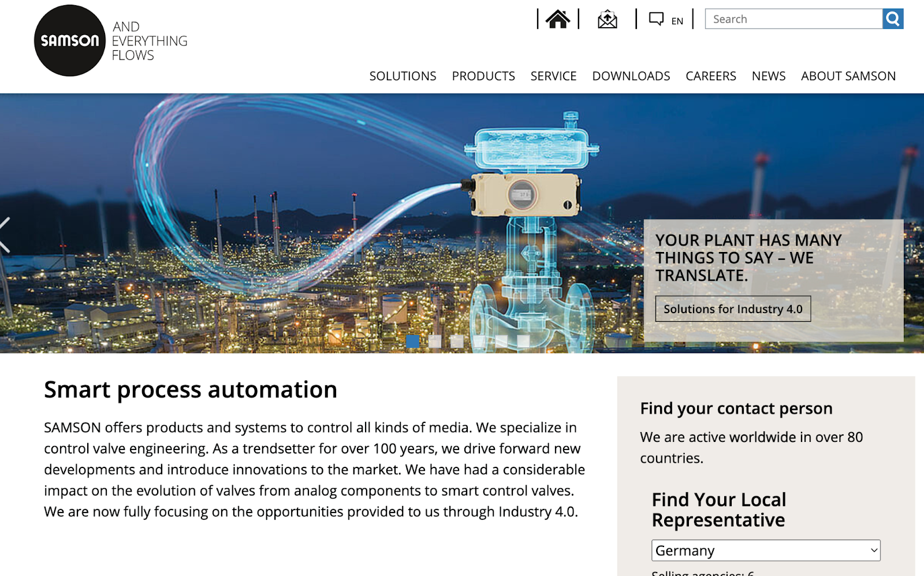
Task: Click the Find your contact person heading
Action: tap(736, 408)
